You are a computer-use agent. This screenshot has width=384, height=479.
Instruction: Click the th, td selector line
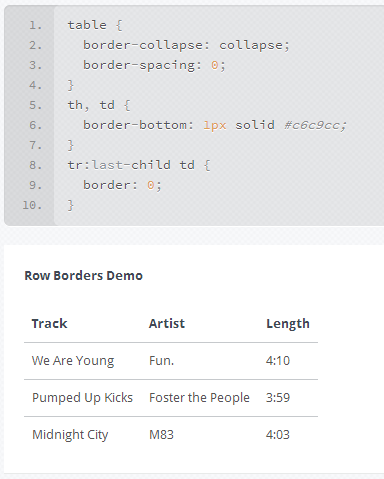point(99,105)
